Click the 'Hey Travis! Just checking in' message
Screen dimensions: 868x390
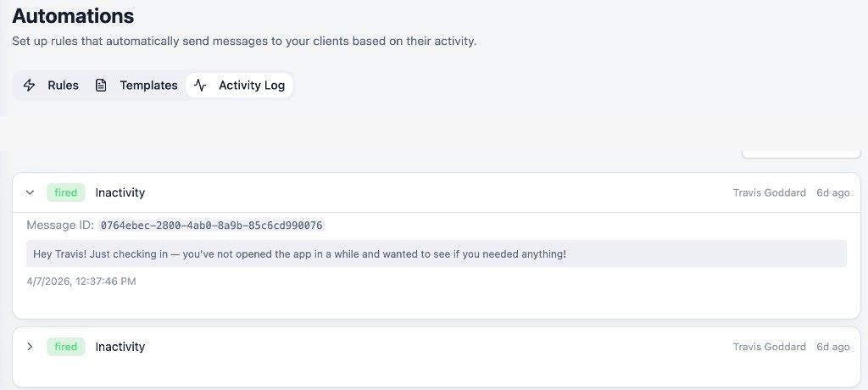click(x=437, y=254)
